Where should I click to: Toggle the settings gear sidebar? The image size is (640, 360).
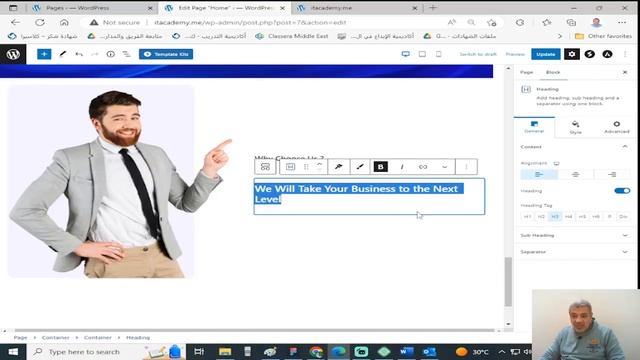coord(572,54)
